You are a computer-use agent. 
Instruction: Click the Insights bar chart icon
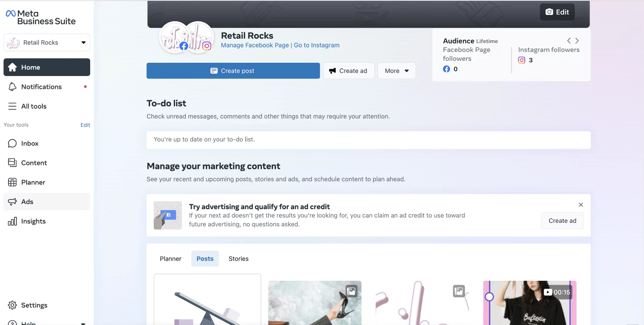click(12, 221)
